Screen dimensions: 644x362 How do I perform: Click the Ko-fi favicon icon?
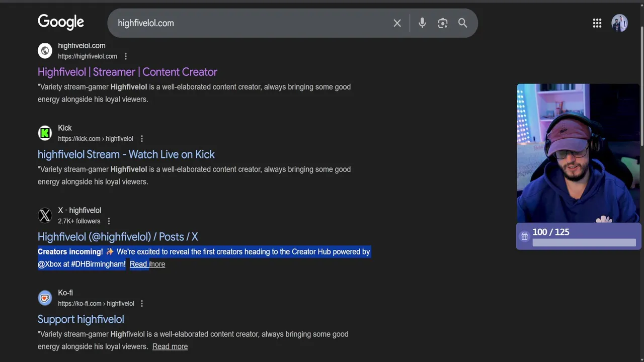click(x=45, y=298)
